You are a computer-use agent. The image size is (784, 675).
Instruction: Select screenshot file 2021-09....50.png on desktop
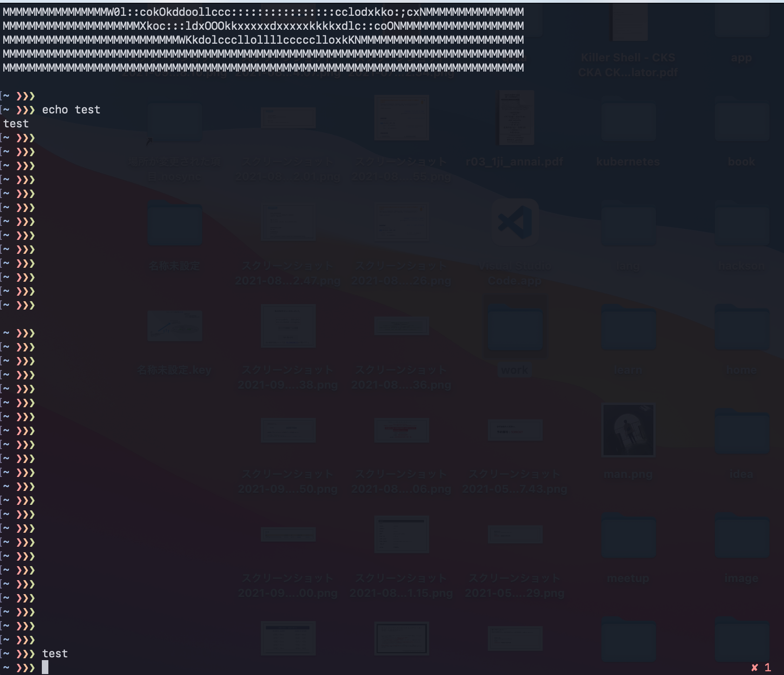pos(288,430)
